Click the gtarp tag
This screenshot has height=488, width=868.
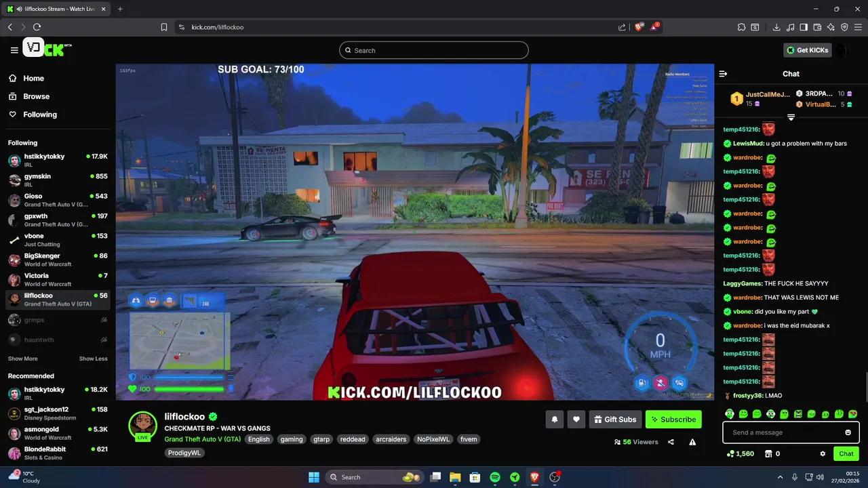point(321,439)
